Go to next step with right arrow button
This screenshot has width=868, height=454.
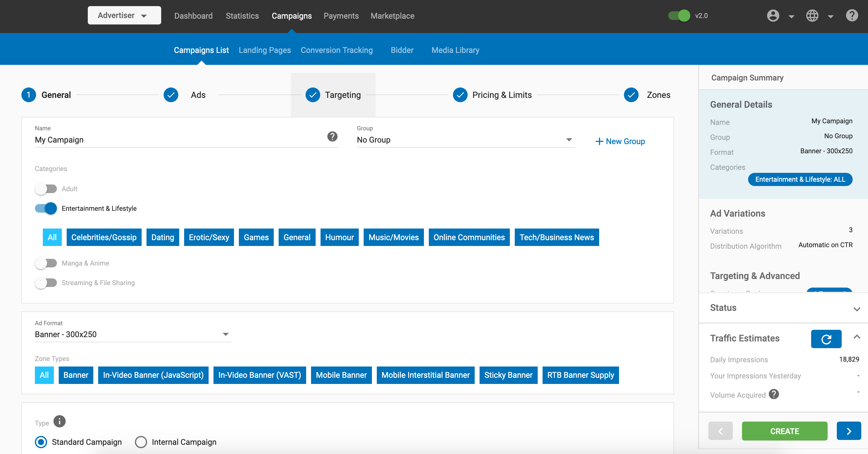848,431
